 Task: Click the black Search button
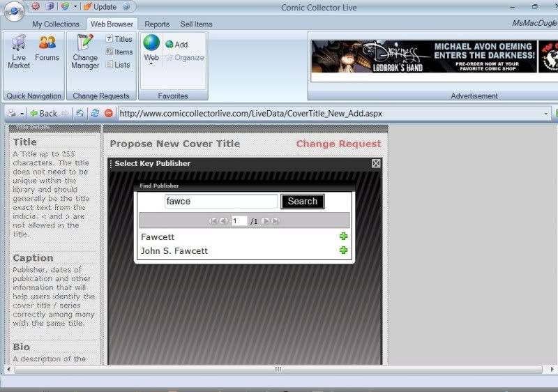point(303,202)
